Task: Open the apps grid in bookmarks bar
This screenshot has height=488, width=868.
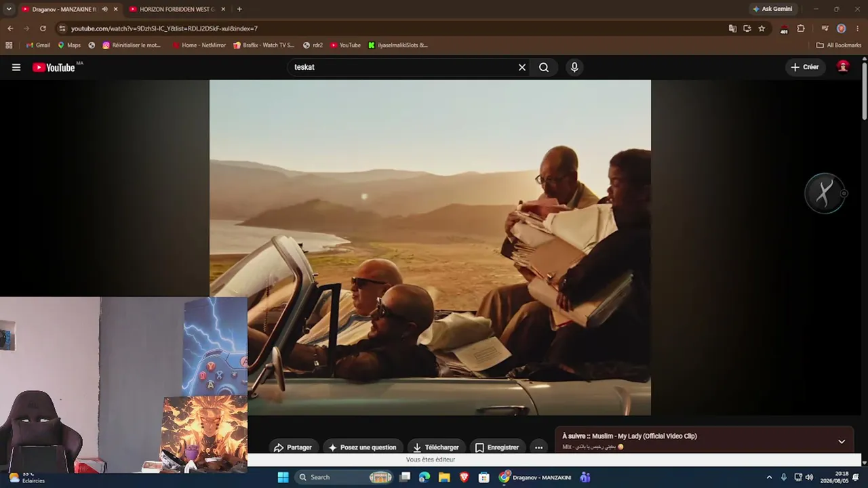Action: pyautogui.click(x=9, y=45)
